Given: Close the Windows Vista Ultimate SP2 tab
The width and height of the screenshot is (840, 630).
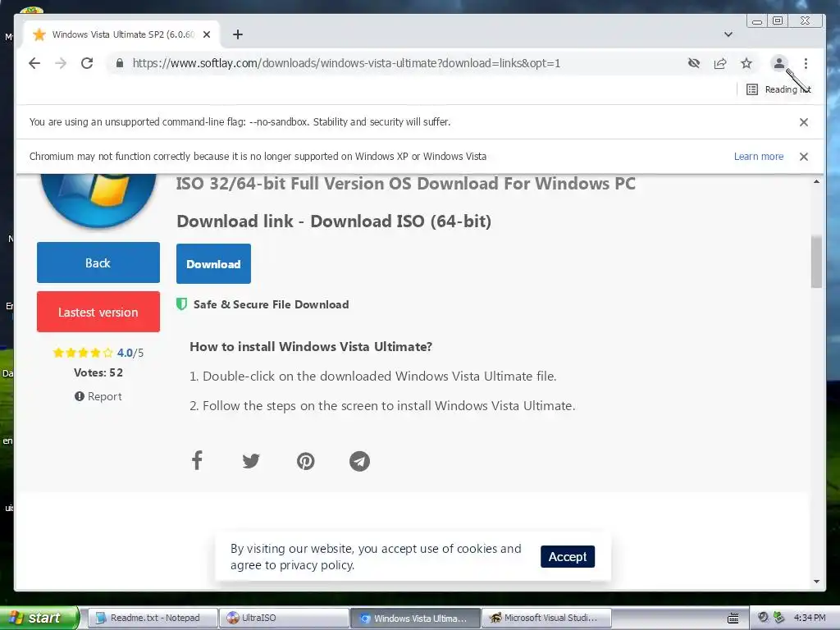Looking at the screenshot, I should pyautogui.click(x=207, y=34).
